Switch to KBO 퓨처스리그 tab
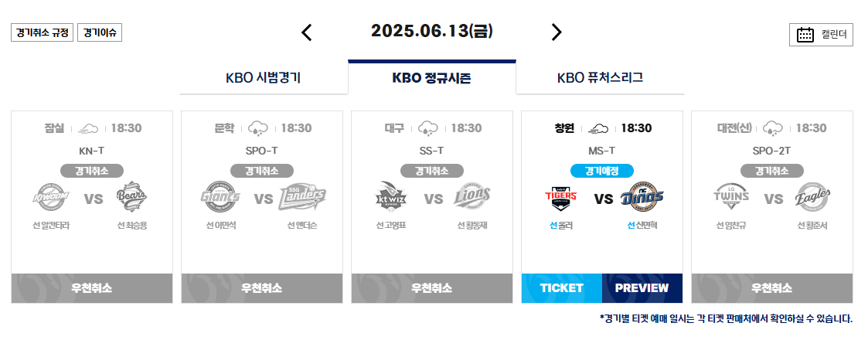 pyautogui.click(x=600, y=77)
